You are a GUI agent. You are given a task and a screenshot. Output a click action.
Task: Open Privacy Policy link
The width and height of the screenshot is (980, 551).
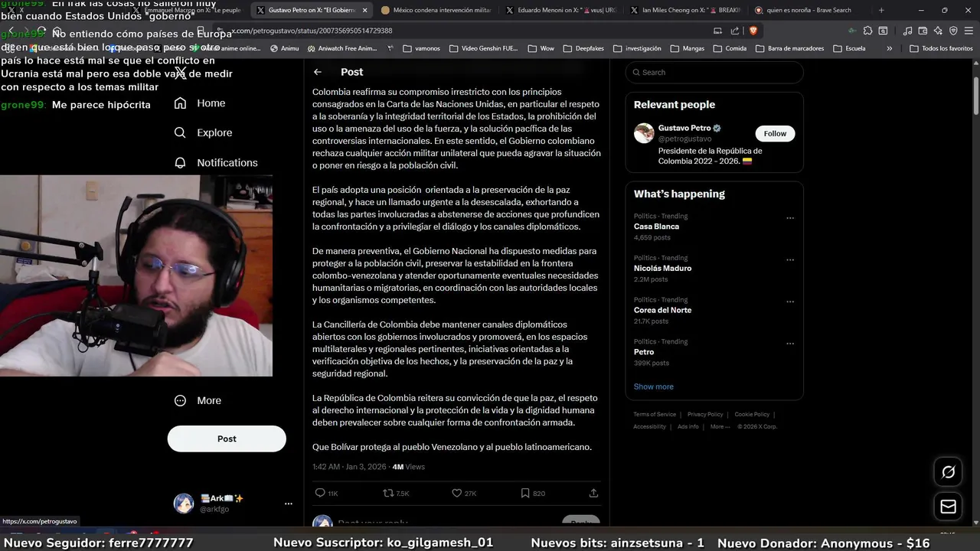pos(705,414)
